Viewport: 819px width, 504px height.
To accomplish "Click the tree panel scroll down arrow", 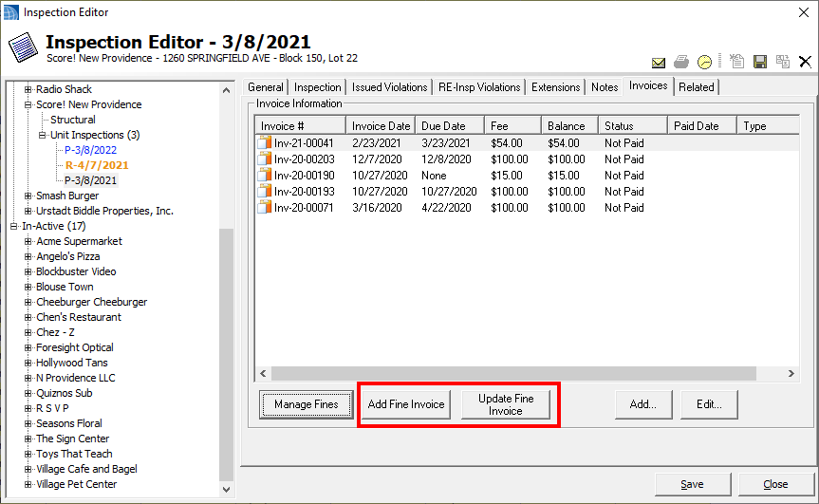I will click(x=226, y=490).
